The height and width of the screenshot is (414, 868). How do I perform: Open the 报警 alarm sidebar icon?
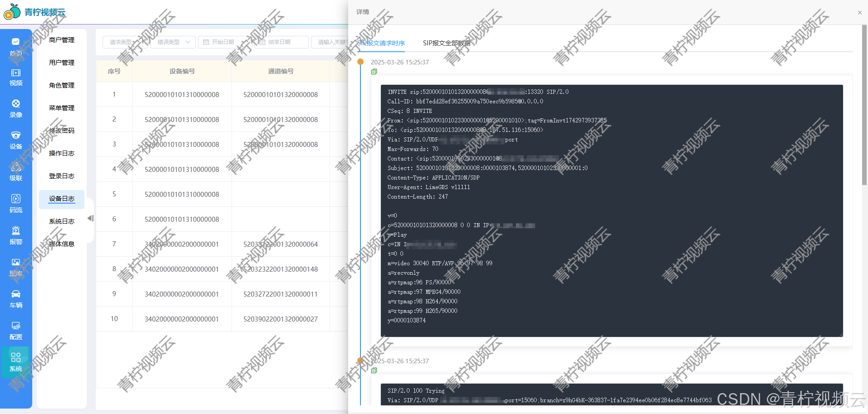pyautogui.click(x=16, y=236)
